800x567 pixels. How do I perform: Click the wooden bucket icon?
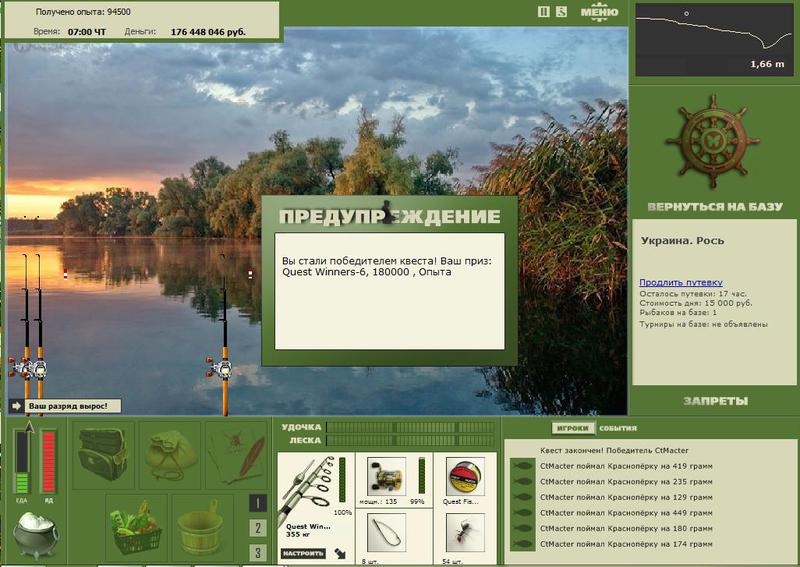[202, 528]
